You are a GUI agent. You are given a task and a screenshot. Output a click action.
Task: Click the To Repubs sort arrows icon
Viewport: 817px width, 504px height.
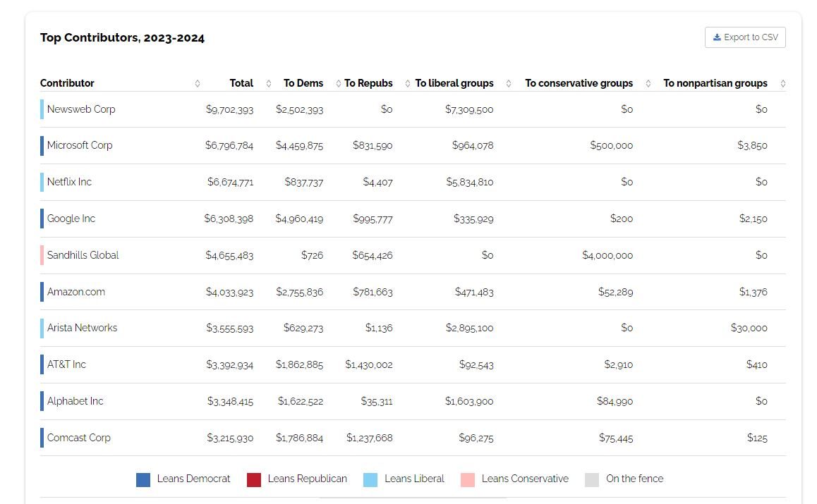coord(339,84)
